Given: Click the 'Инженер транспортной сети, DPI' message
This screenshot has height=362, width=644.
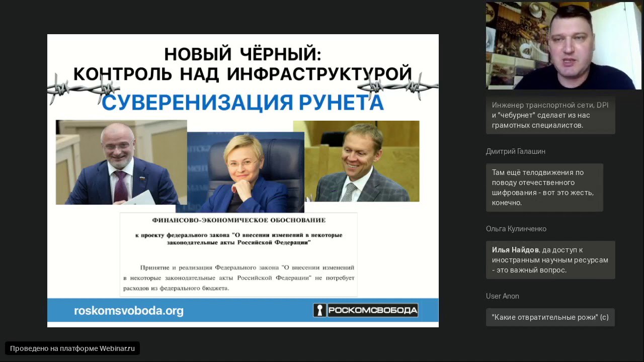Looking at the screenshot, I should point(550,115).
